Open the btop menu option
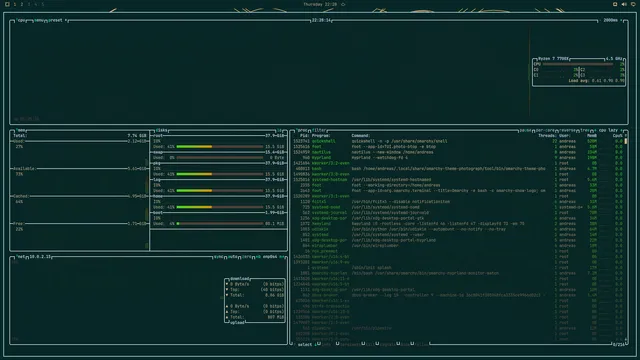Viewport: 640px width, 360px height. coord(39,20)
